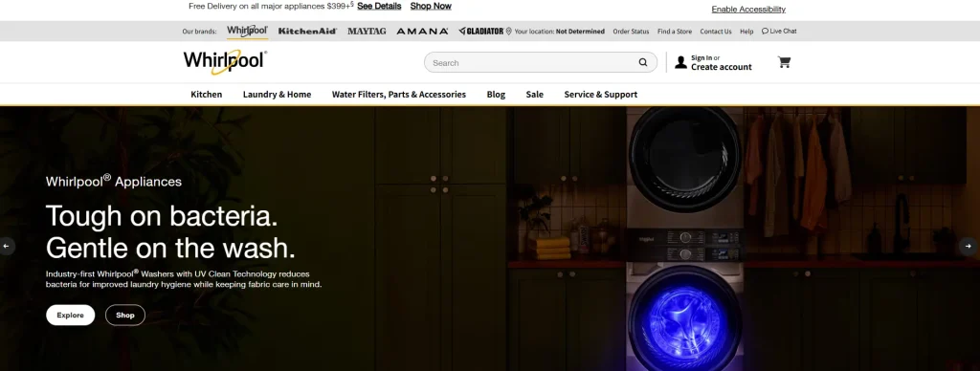Open the Help link

(746, 32)
